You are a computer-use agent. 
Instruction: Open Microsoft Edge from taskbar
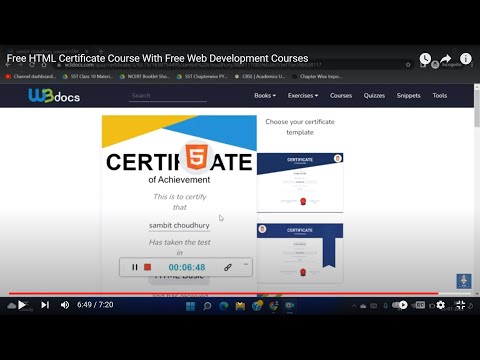(x=223, y=306)
